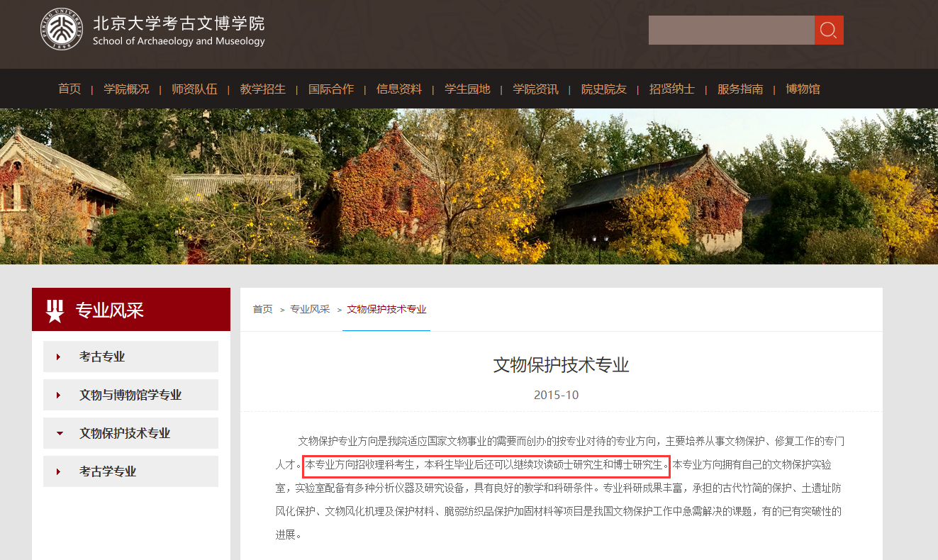Select 教学招生 in the top navigation
This screenshot has width=938, height=560.
[x=262, y=89]
